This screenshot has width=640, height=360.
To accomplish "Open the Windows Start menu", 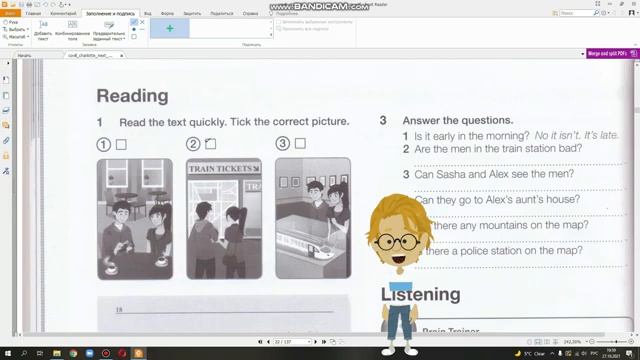I will click(7, 353).
